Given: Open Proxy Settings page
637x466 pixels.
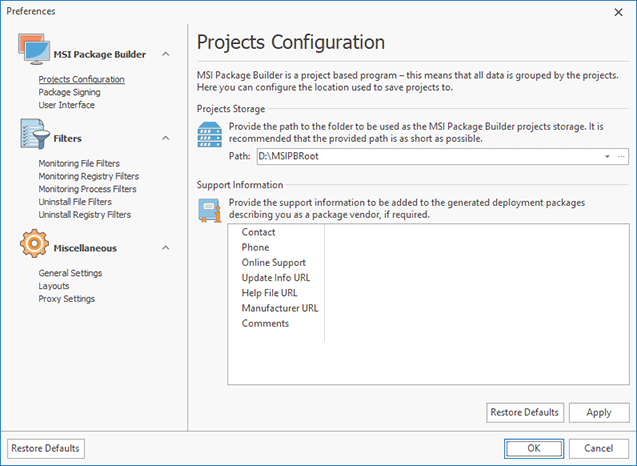Looking at the screenshot, I should [67, 299].
